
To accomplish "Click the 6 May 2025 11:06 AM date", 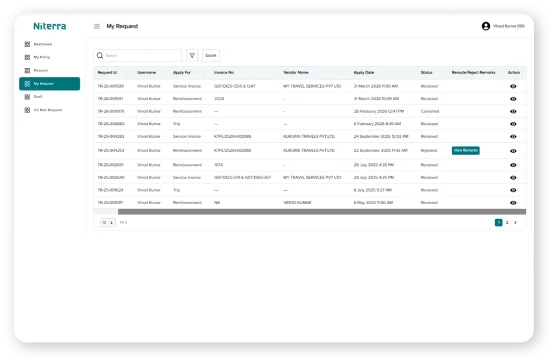I will tap(373, 203).
